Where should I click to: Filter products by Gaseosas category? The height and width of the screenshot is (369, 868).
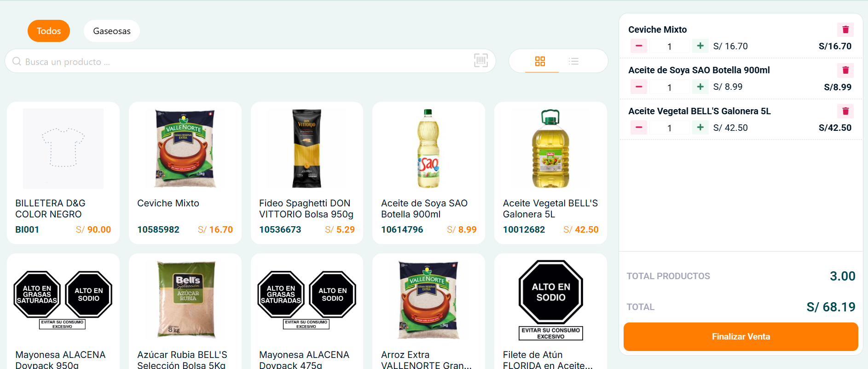click(112, 31)
